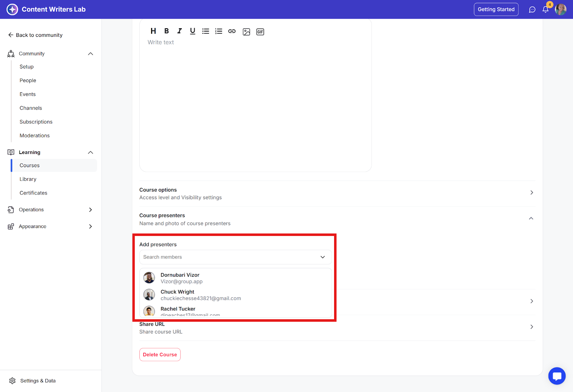Open the notifications bell
Viewport: 573px width, 392px height.
[x=545, y=10]
